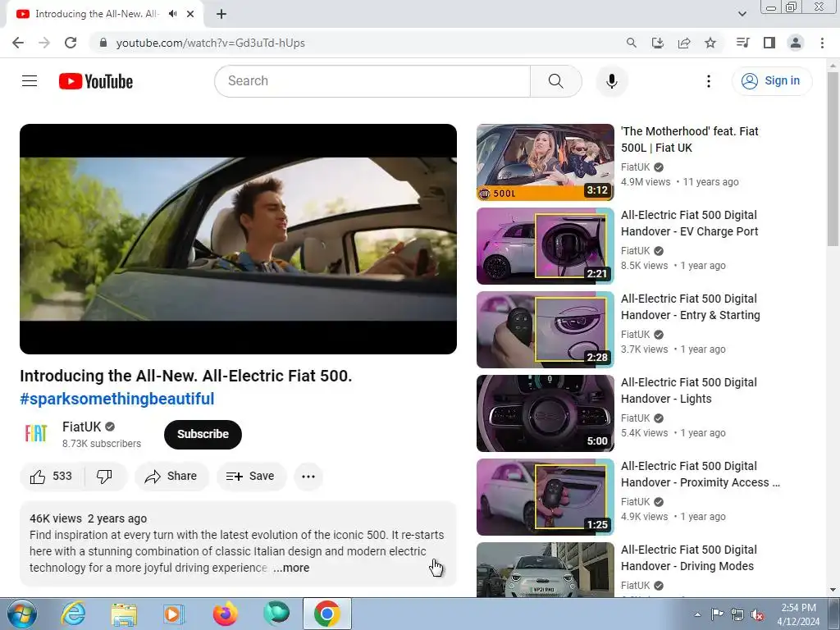Open the YouTube hamburger guide menu
840x630 pixels.
[30, 81]
